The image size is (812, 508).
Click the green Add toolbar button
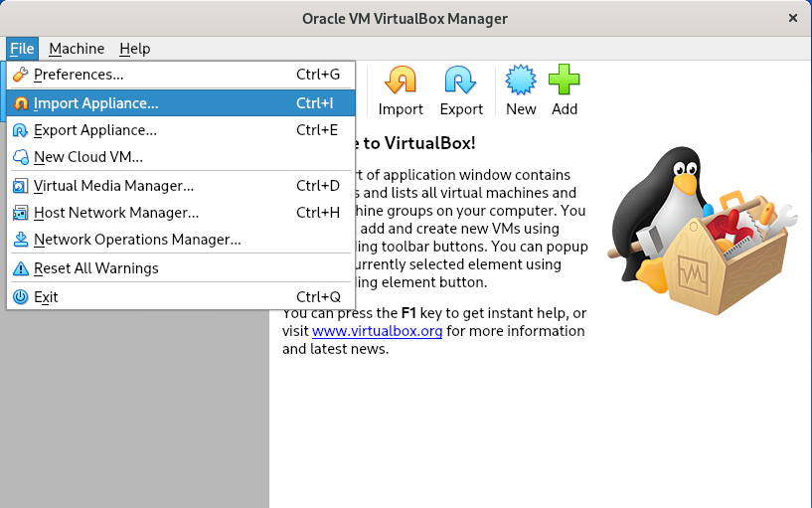pyautogui.click(x=564, y=90)
